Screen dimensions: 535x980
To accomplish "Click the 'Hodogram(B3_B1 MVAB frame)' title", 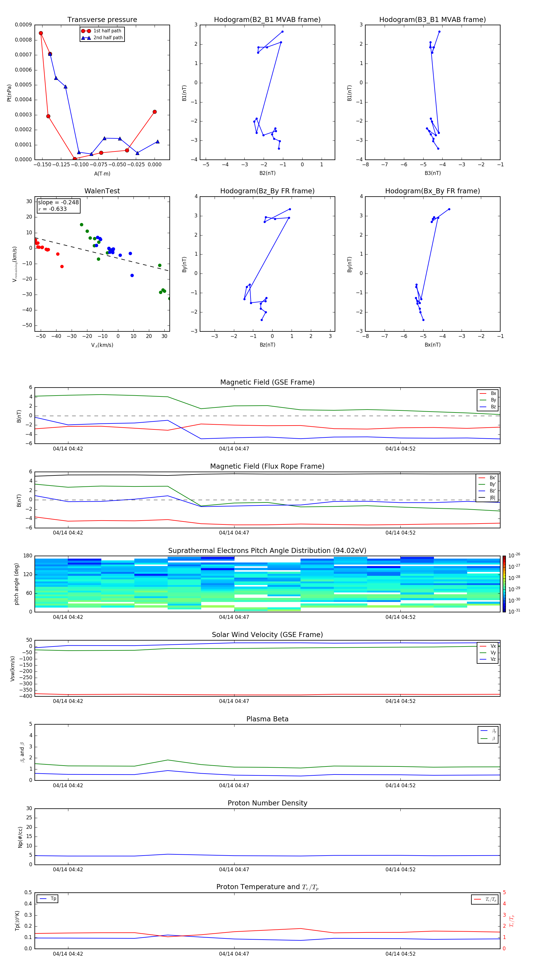I will [x=432, y=20].
